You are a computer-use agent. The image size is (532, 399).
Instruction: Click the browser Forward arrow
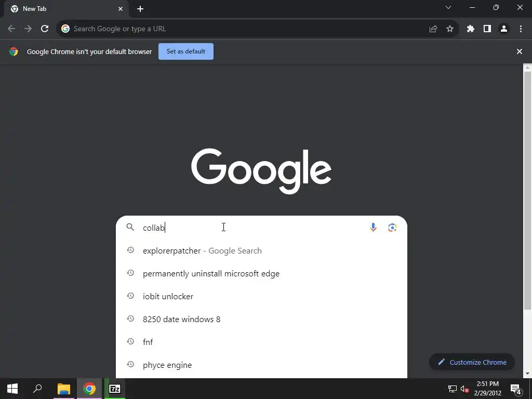pos(28,29)
